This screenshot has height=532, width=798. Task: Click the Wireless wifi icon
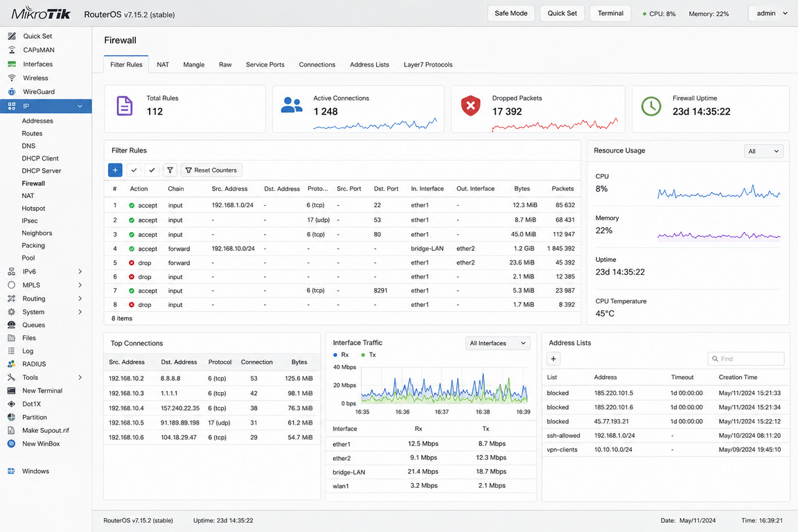click(12, 78)
